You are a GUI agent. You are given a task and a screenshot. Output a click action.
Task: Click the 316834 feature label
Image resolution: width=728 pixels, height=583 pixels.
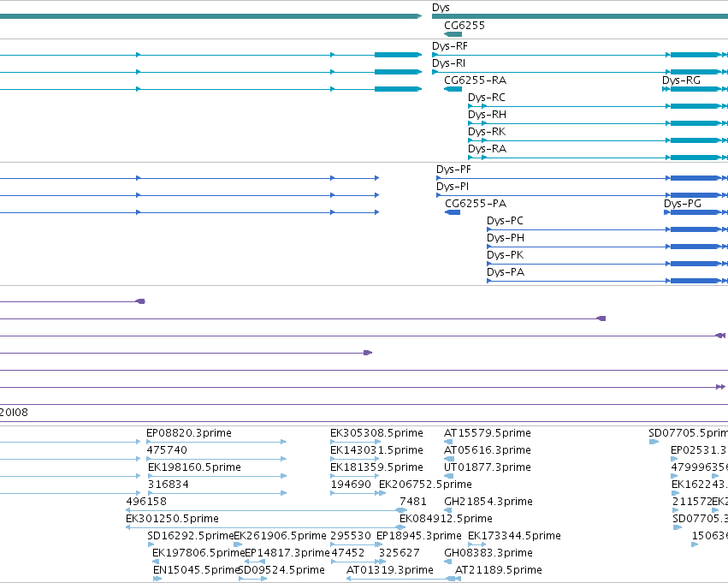tap(168, 485)
